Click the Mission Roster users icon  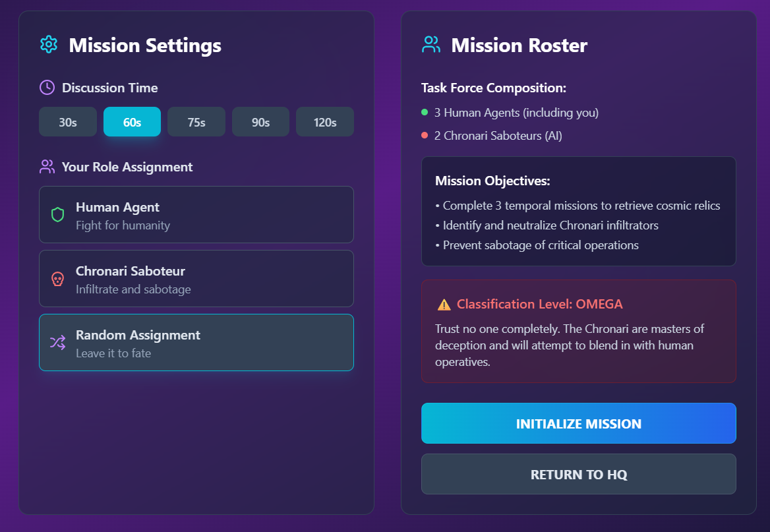431,45
